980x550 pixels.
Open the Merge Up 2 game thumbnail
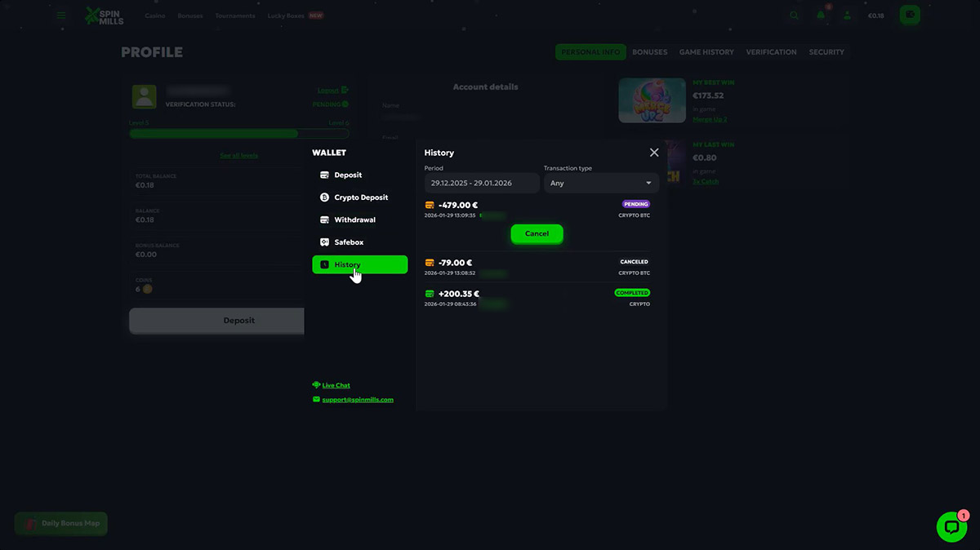pos(652,100)
